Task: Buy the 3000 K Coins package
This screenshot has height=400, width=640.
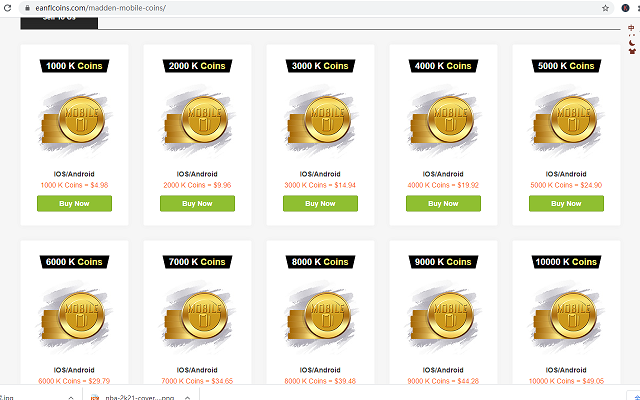Action: [320, 203]
